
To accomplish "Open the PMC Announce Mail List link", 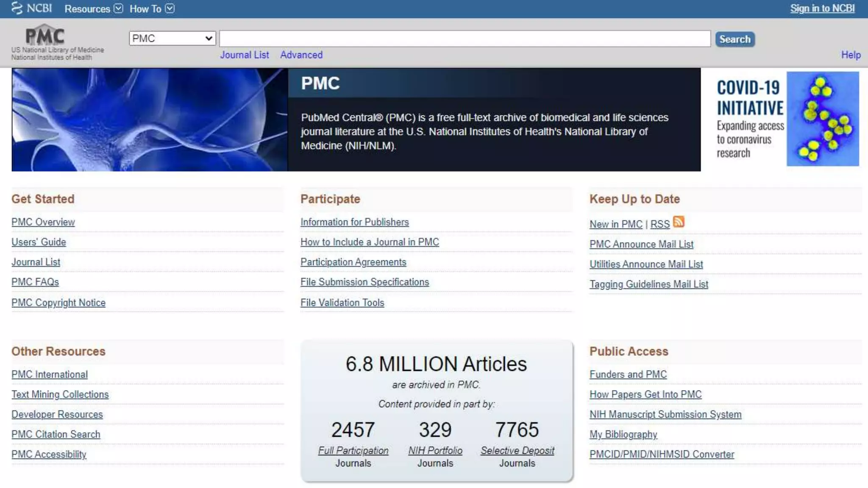I will tap(641, 244).
